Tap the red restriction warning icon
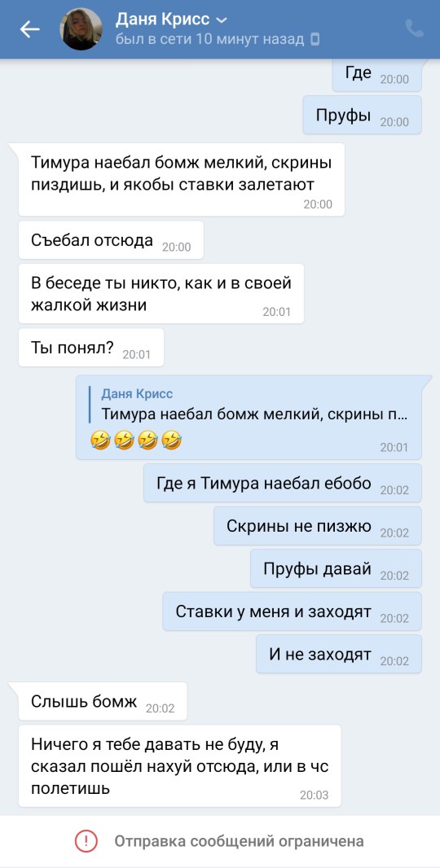The image size is (440, 868). pos(86,841)
